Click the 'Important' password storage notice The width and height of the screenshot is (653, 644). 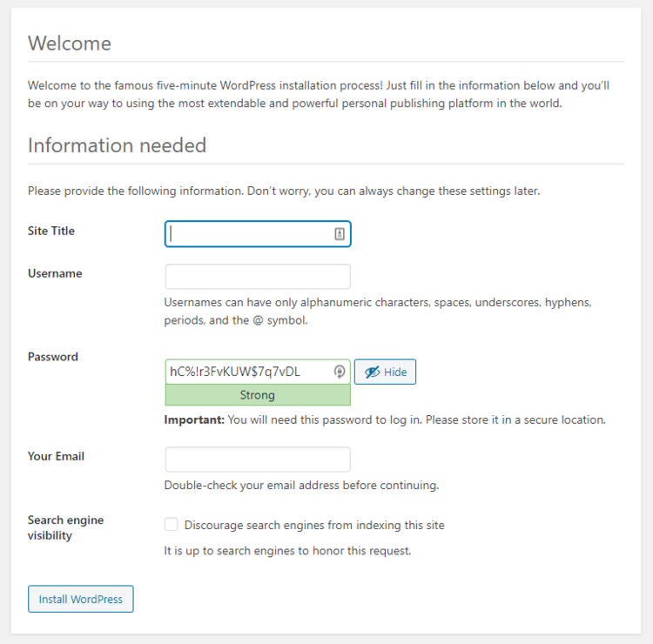pyautogui.click(x=384, y=419)
